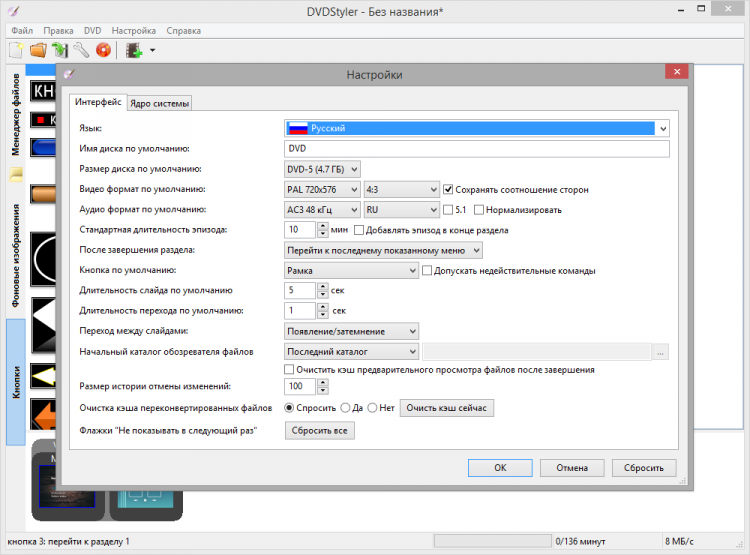
Task: Toggle Сохранять соотношение сторон checkbox
Action: pos(448,189)
